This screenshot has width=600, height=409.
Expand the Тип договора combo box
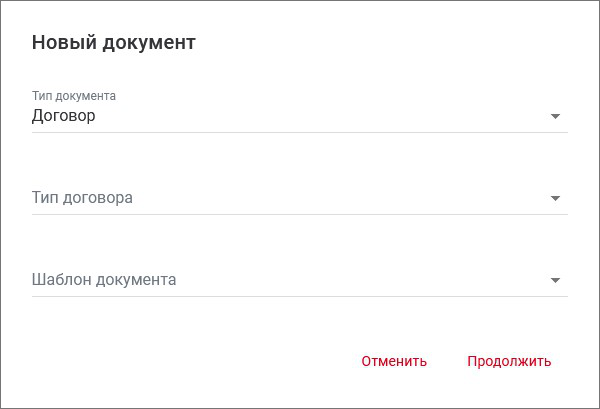299,198
